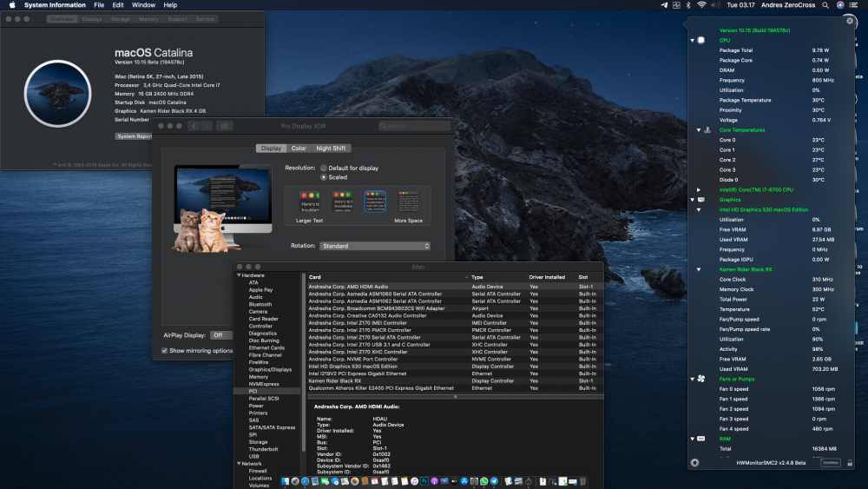
Task: Open the Help menu
Action: pos(170,5)
